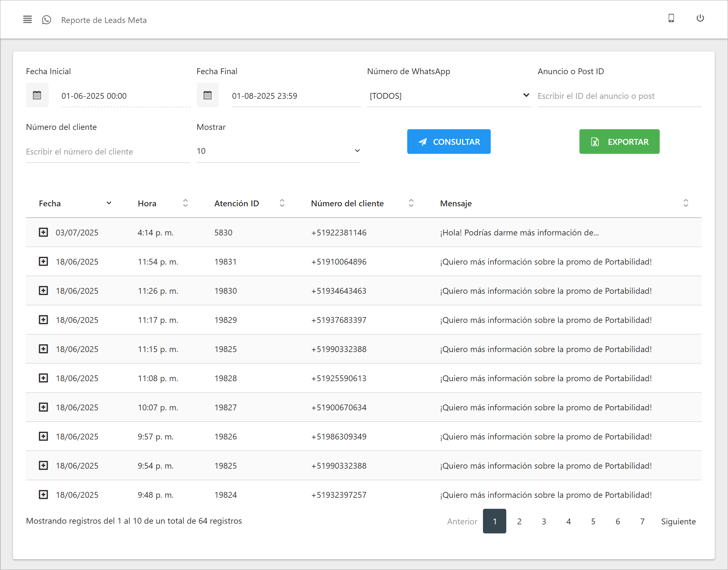Toggle the Fecha column sort chevron

[x=109, y=203]
